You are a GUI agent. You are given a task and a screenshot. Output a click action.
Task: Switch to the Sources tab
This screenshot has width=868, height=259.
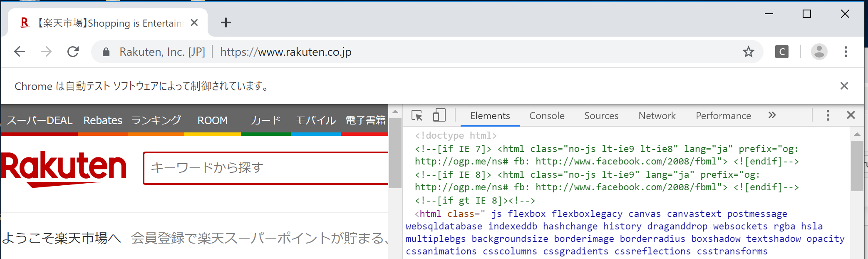click(601, 116)
